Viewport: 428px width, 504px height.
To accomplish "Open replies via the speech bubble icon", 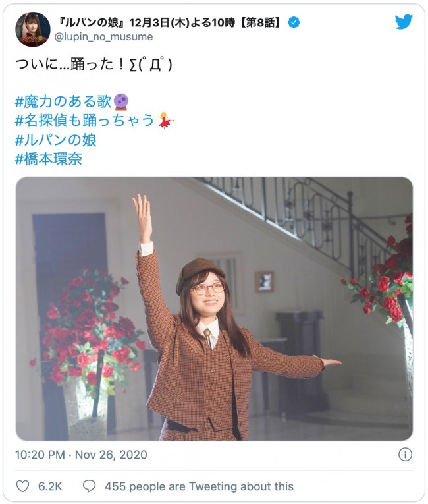I will coord(90,486).
